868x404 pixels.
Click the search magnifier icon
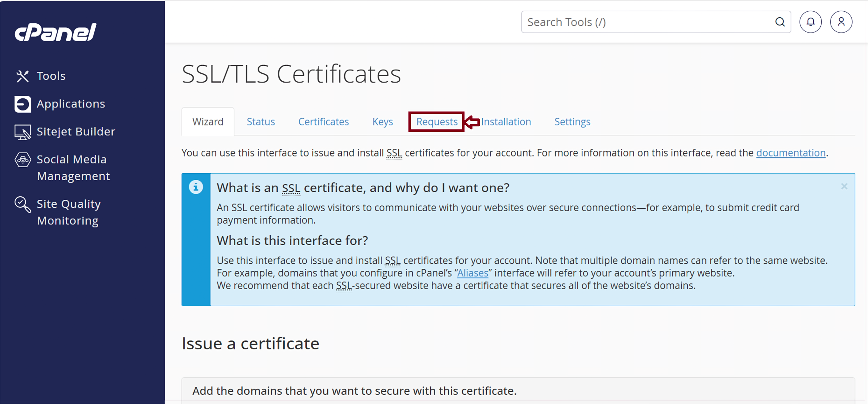(780, 22)
